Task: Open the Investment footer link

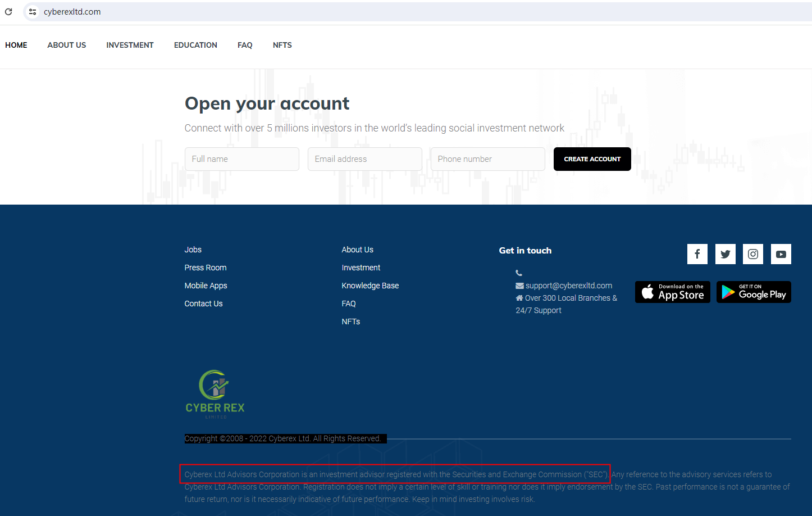Action: click(361, 268)
